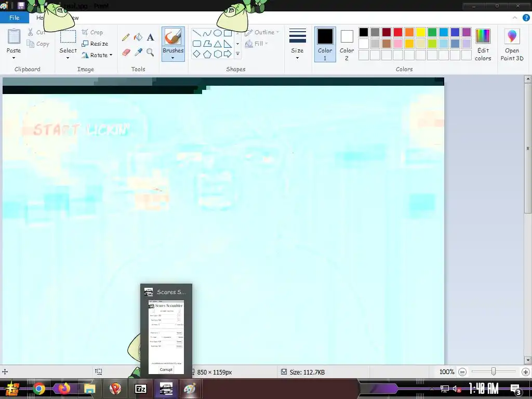Pick the Curve shape

point(207,33)
